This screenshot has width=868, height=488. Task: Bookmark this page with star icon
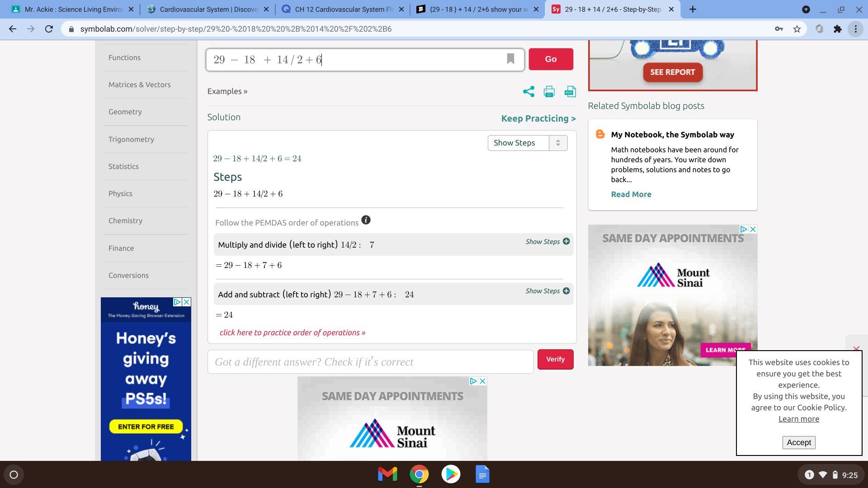(x=797, y=29)
